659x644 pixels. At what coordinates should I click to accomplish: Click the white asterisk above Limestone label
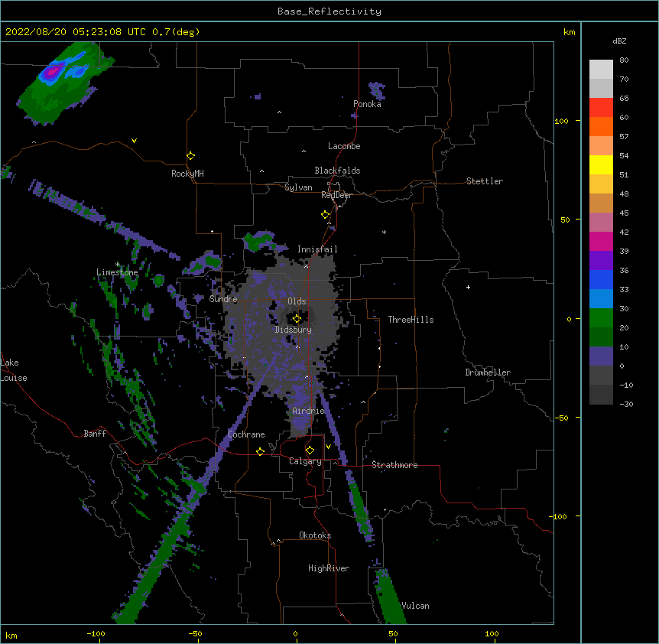coord(117,264)
